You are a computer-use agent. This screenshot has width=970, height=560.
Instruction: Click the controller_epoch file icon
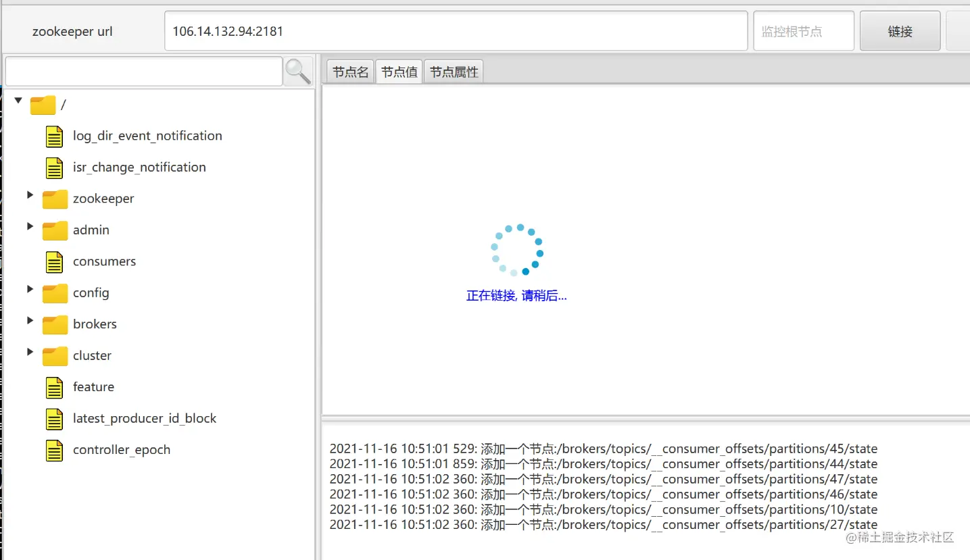54,451
